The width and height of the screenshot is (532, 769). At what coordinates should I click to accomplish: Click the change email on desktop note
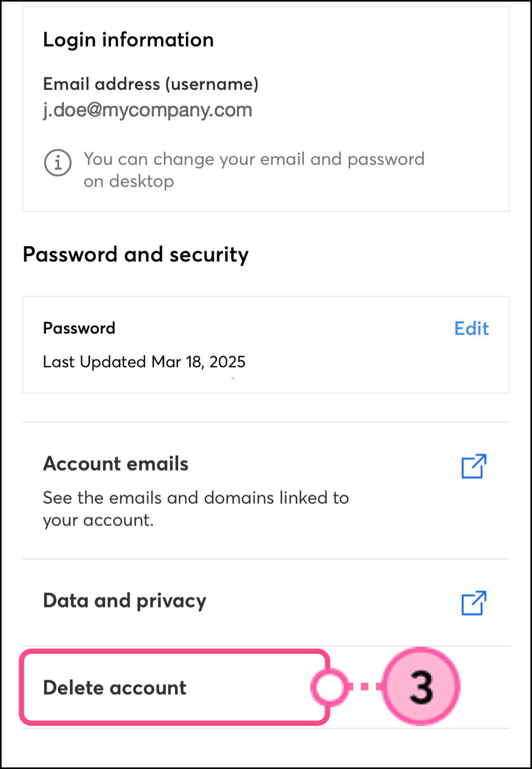(x=254, y=170)
